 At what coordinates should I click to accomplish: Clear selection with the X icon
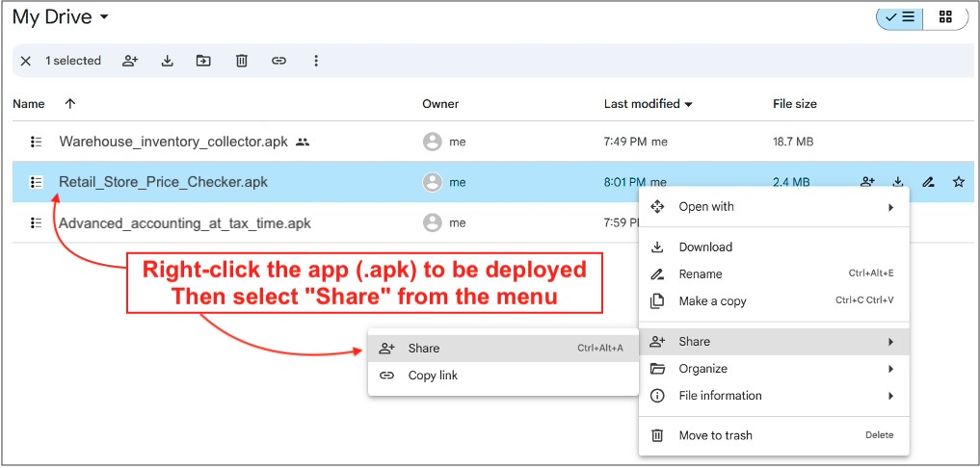point(26,61)
